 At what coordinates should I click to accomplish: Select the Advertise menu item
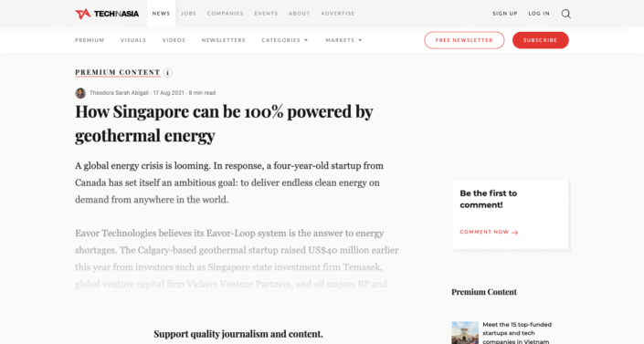click(338, 14)
